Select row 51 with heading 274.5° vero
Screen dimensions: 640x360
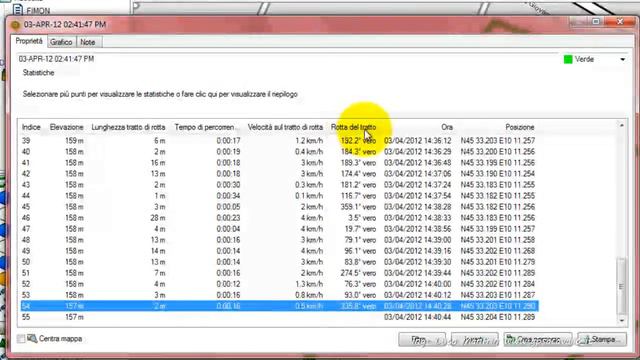click(280, 273)
